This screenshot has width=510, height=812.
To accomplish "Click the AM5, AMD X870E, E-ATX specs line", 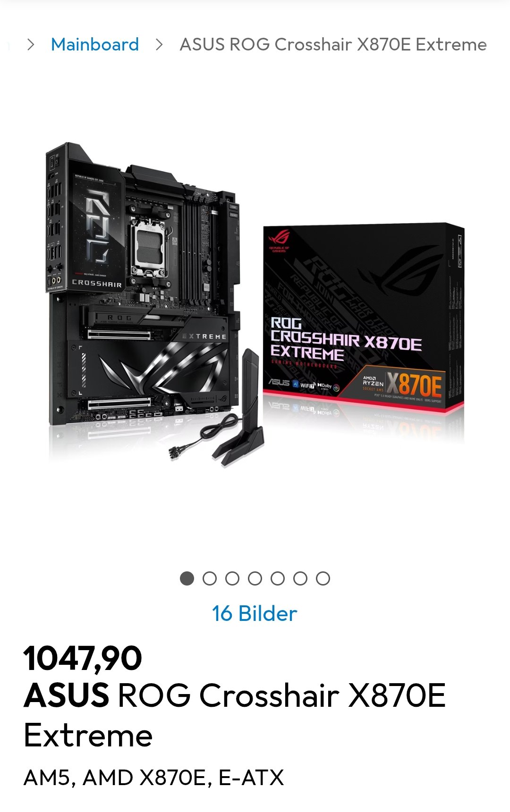I will pyautogui.click(x=154, y=778).
